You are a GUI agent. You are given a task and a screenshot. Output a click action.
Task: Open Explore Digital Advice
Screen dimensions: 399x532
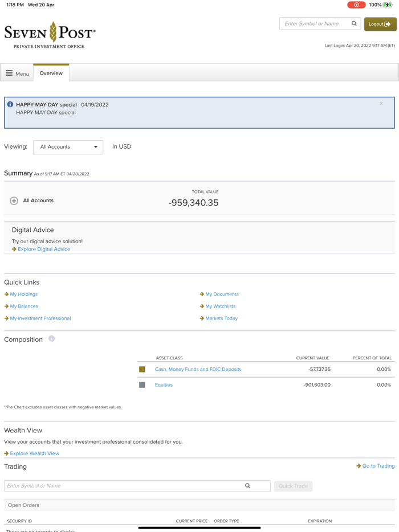pyautogui.click(x=44, y=249)
